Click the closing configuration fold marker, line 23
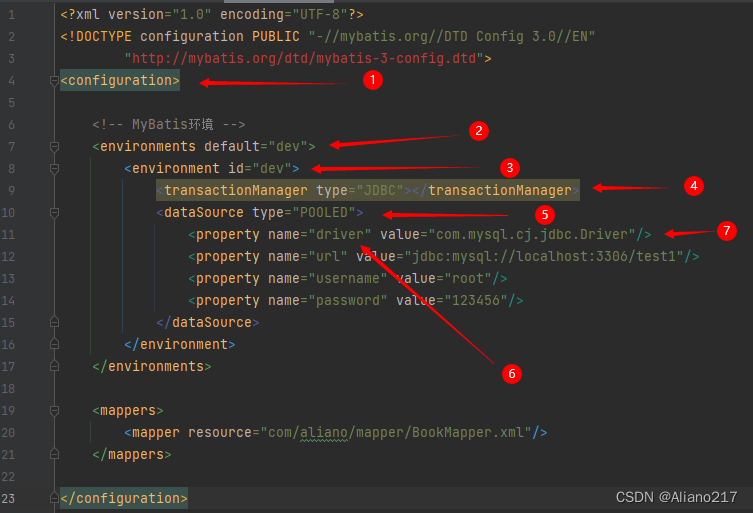Viewport: 753px width, 513px height. point(54,499)
